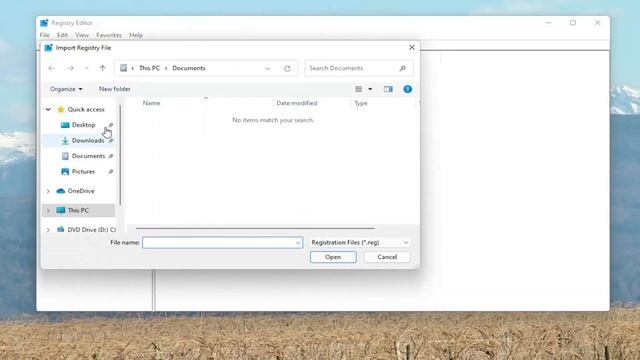Select OneDrive in navigation pane
Image resolution: width=640 pixels, height=360 pixels.
coord(81,191)
